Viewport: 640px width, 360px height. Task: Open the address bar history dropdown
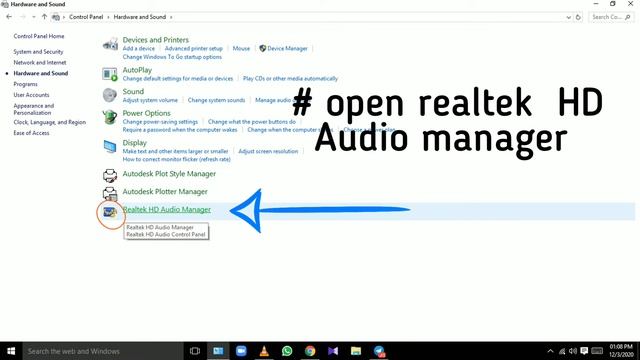pos(568,17)
